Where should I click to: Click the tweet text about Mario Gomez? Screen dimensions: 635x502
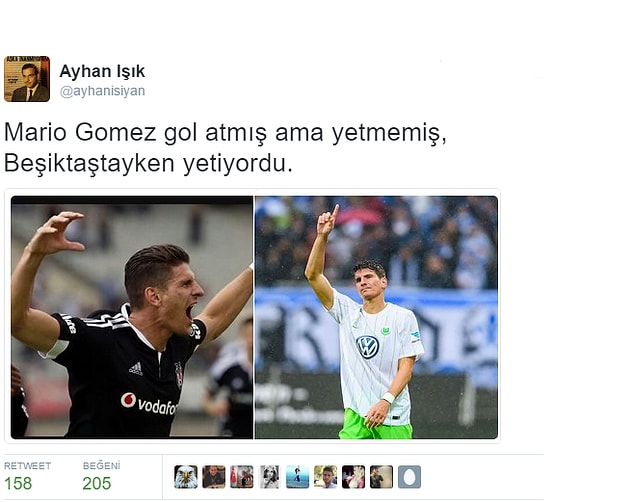[225, 148]
